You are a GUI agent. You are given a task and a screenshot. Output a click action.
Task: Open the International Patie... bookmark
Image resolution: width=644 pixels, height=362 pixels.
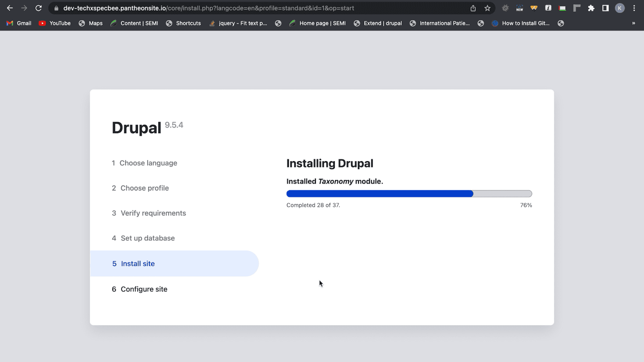[440, 23]
